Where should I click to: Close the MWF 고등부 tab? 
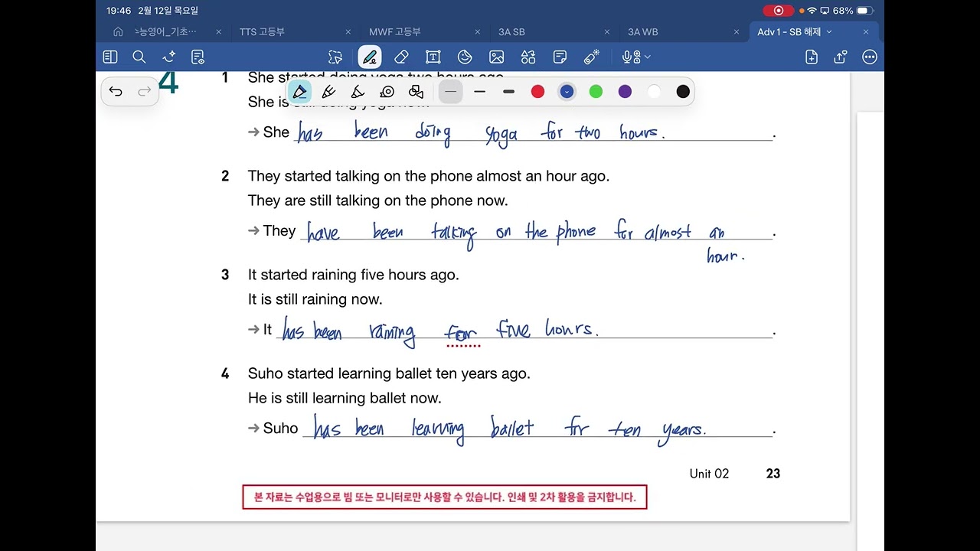pyautogui.click(x=477, y=32)
